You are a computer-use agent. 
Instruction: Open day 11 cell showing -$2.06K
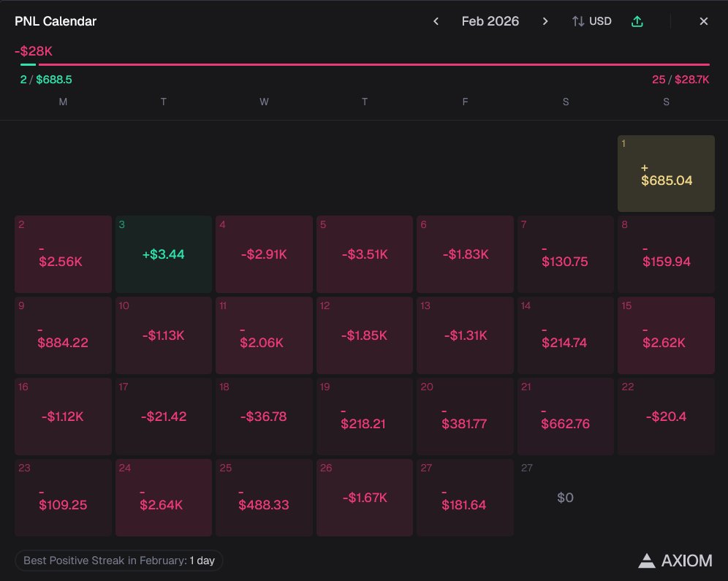[x=264, y=335]
